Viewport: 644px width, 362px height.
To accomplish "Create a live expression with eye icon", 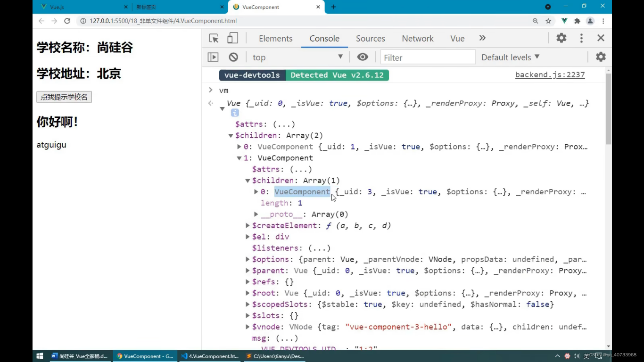I will [x=363, y=57].
